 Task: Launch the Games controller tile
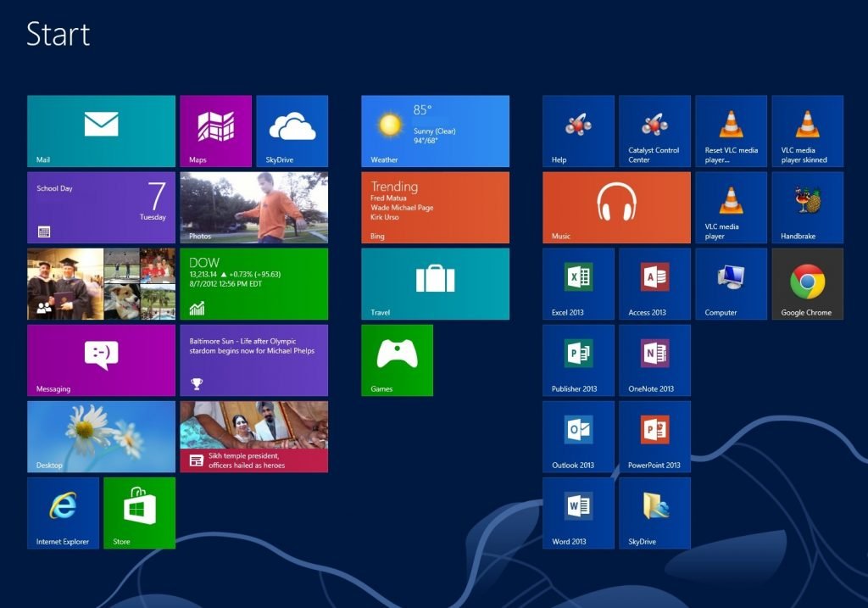pyautogui.click(x=397, y=360)
